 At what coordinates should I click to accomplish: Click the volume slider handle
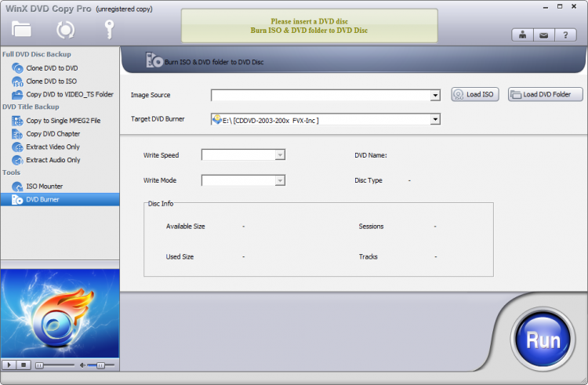pos(100,365)
